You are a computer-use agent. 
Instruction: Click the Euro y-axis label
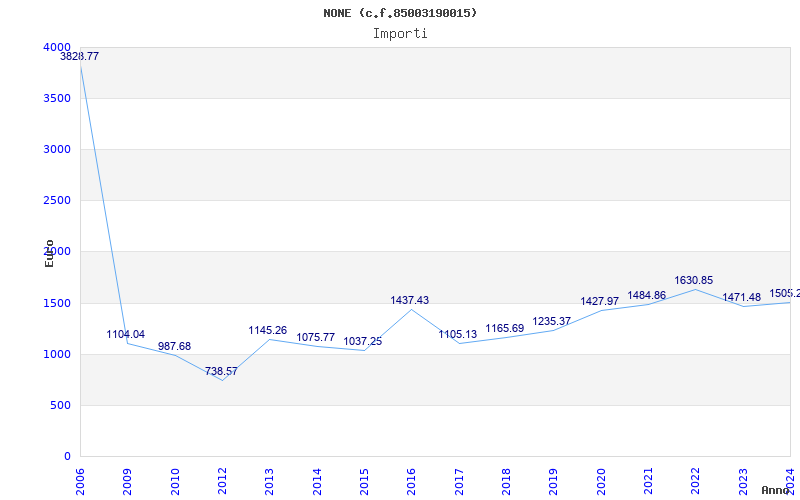(x=49, y=253)
